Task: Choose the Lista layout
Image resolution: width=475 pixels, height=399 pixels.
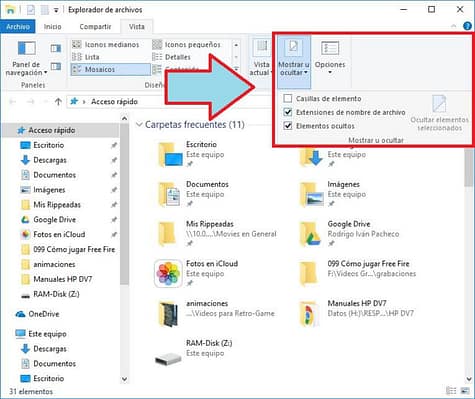Action: click(86, 57)
